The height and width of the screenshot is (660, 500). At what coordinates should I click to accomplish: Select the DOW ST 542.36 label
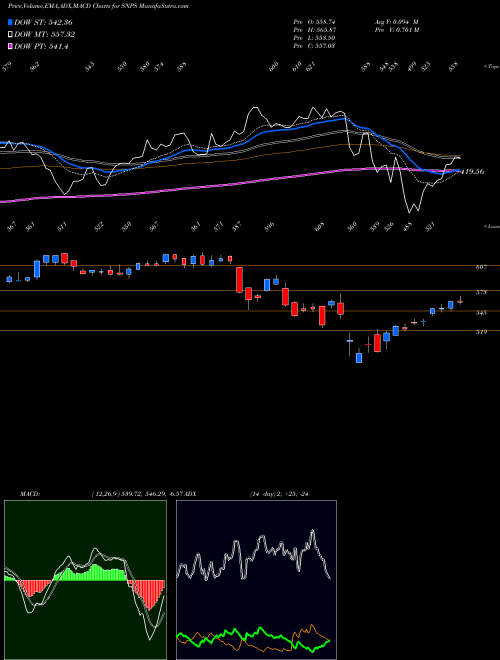(43, 22)
